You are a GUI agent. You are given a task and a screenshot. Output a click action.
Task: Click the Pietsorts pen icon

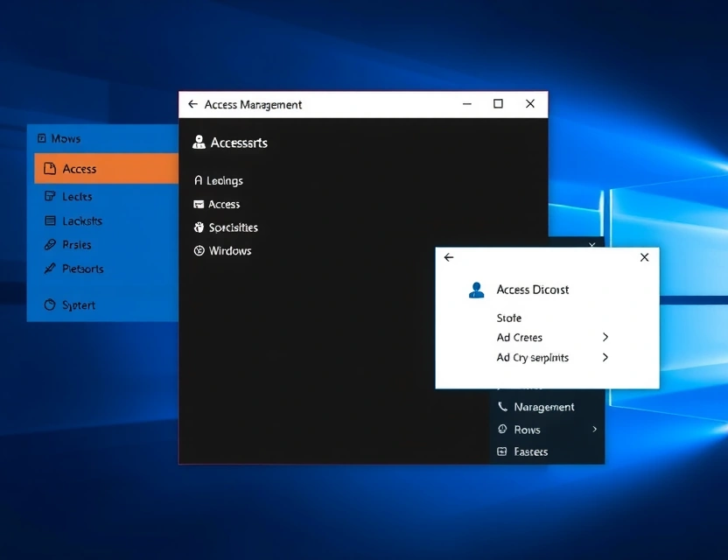pyautogui.click(x=50, y=269)
